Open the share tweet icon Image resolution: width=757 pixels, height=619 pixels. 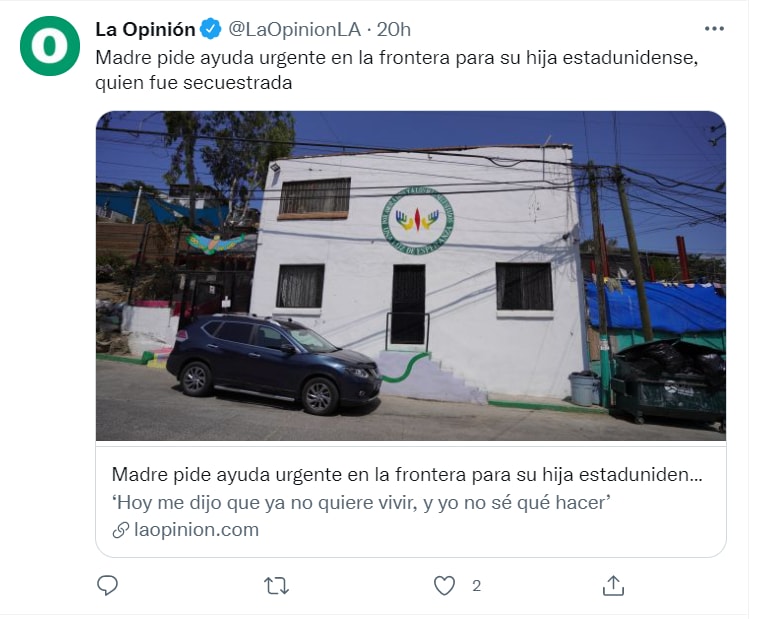613,585
